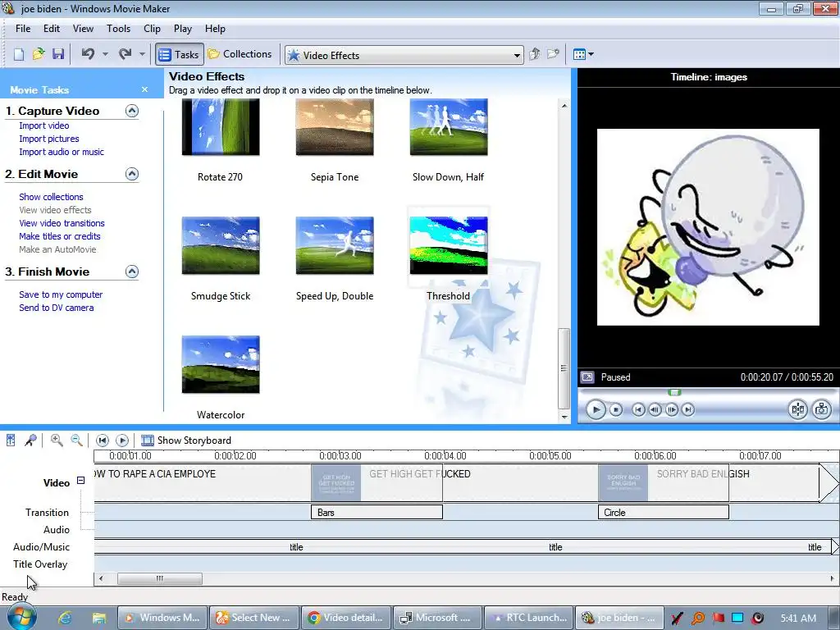Open the Edit menu
Image resolution: width=840 pixels, height=630 pixels.
coord(52,29)
